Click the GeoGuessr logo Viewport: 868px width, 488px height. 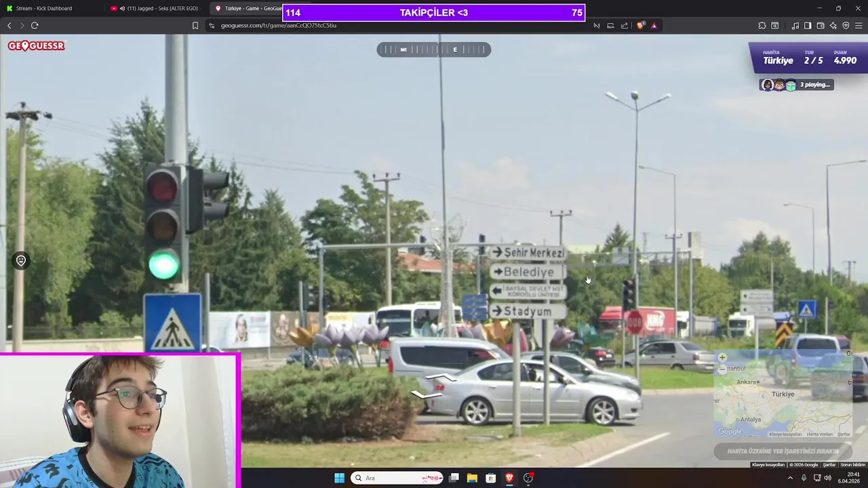tap(37, 46)
